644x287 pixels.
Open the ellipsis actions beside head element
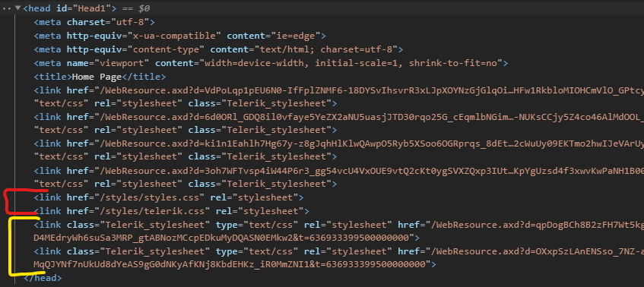pos(7,8)
